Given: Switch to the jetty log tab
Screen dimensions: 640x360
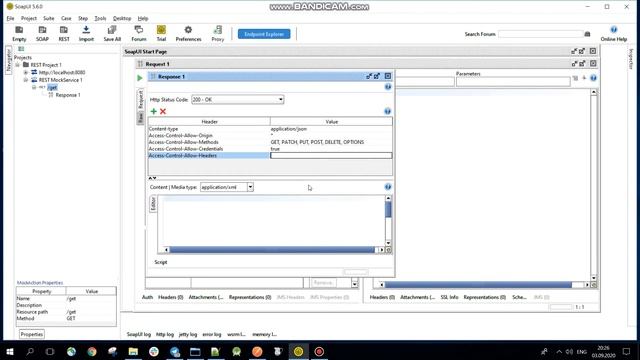Looking at the screenshot, I should pyautogui.click(x=188, y=334).
